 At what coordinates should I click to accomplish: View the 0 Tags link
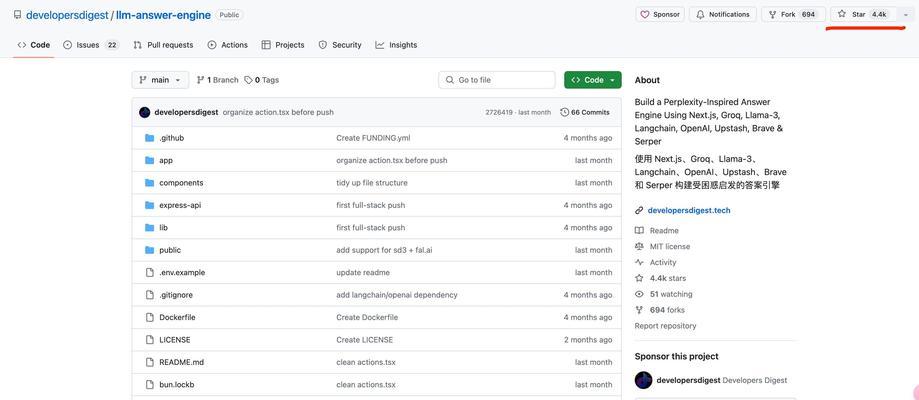point(261,80)
